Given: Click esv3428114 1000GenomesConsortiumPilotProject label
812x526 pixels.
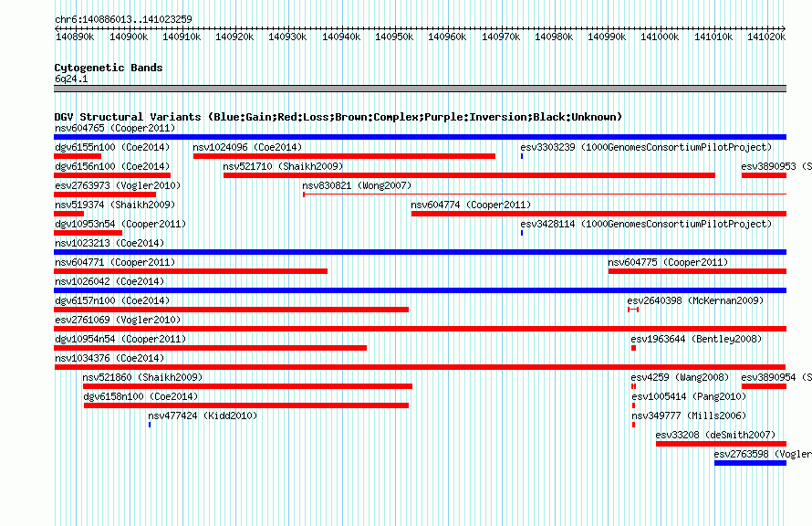Looking at the screenshot, I should coord(646,224).
